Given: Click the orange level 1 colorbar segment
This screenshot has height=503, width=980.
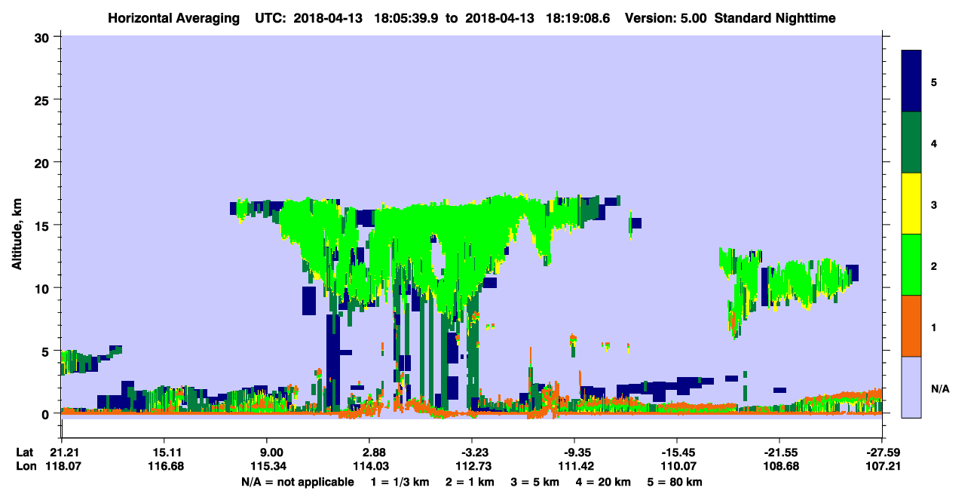Looking at the screenshot, I should click(911, 325).
